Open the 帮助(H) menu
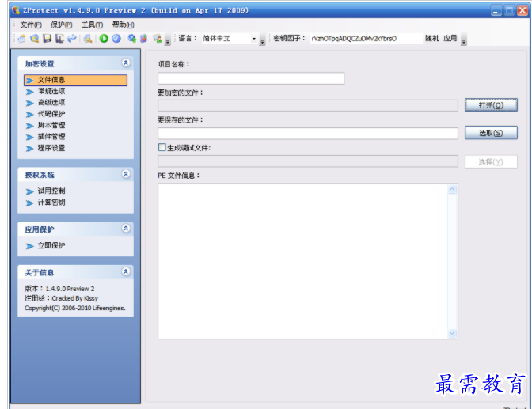532x409 pixels. pyautogui.click(x=123, y=25)
